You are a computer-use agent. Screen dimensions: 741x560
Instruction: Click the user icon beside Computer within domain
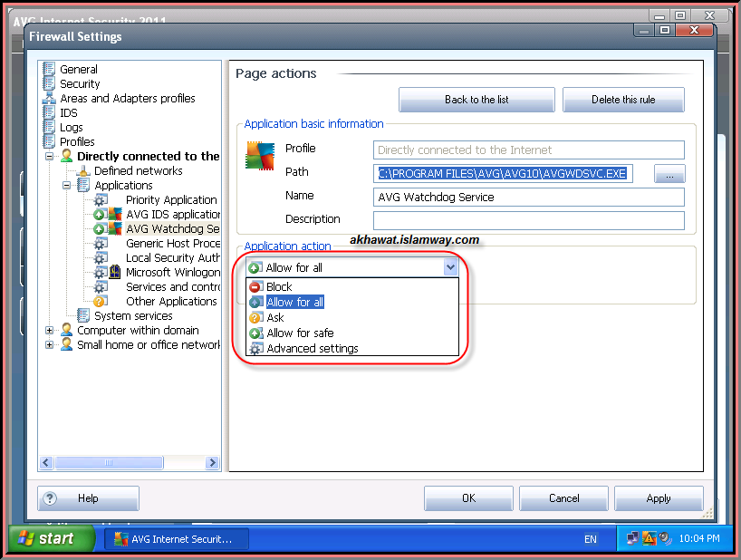[x=67, y=331]
